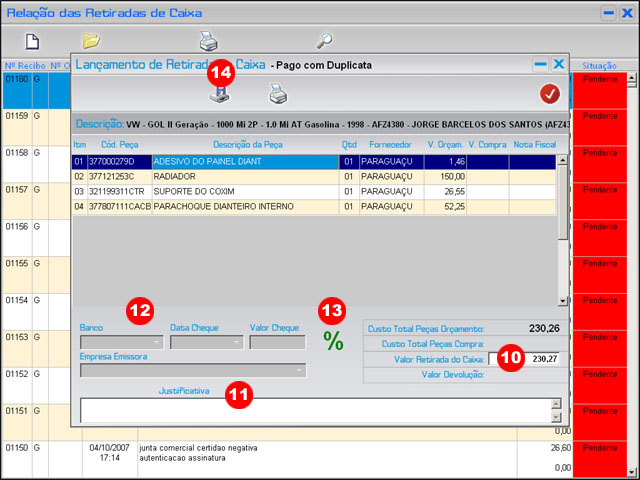Confirm with the red checkmark icon
The width and height of the screenshot is (640, 480).
pos(549,94)
